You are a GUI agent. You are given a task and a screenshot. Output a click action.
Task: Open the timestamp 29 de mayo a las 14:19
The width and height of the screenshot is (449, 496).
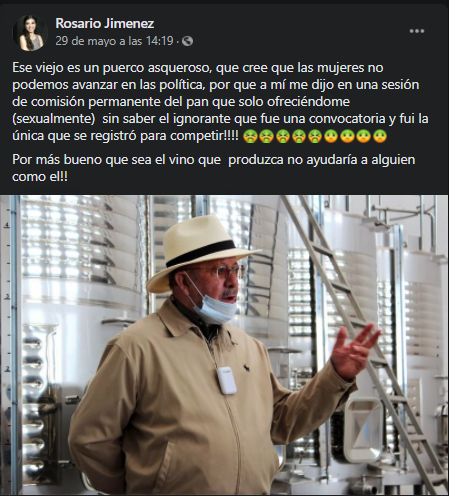point(114,41)
